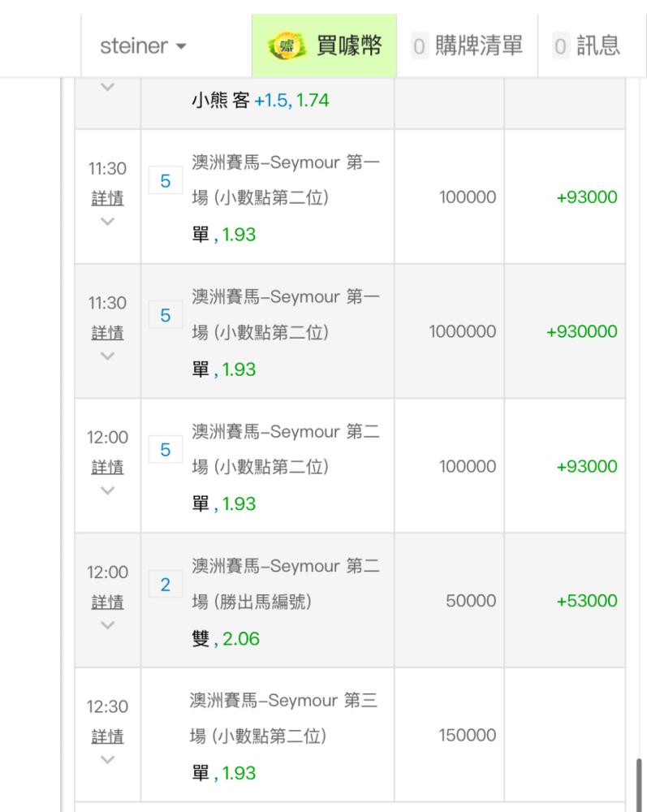Click the vertical scrollbar thumb

pos(639,784)
